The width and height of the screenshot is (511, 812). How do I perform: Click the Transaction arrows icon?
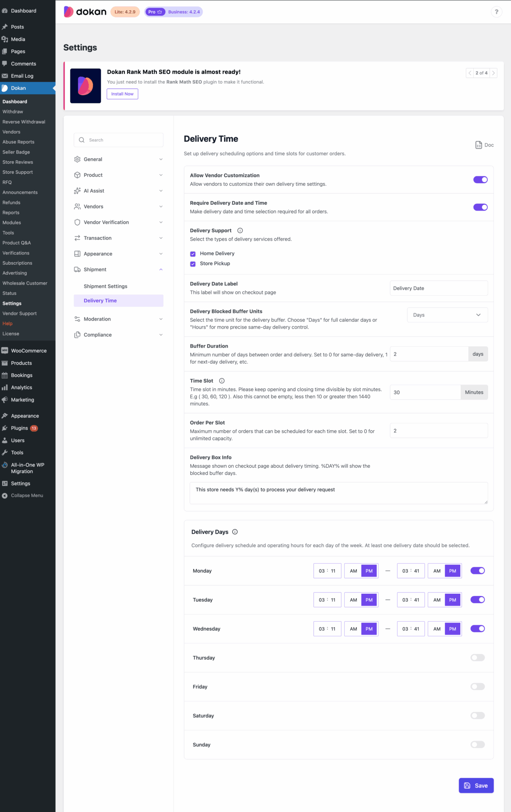tap(77, 238)
